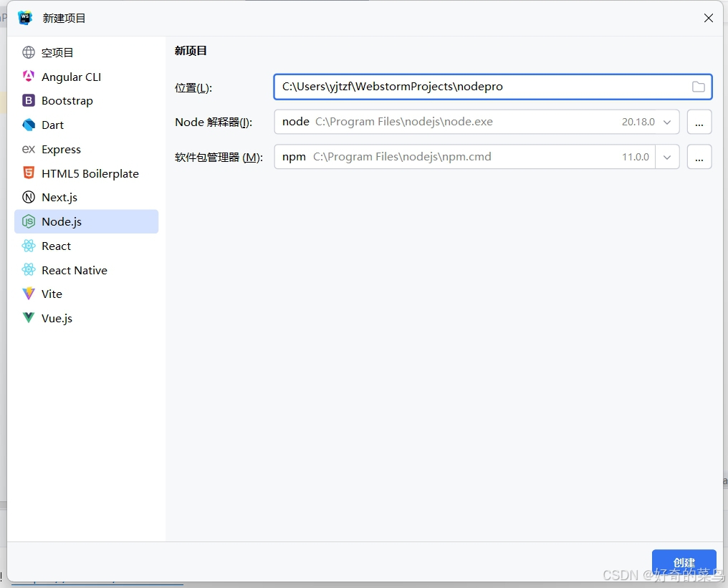Click ellipsis button beside package manager
The width and height of the screenshot is (728, 588).
[x=699, y=158]
